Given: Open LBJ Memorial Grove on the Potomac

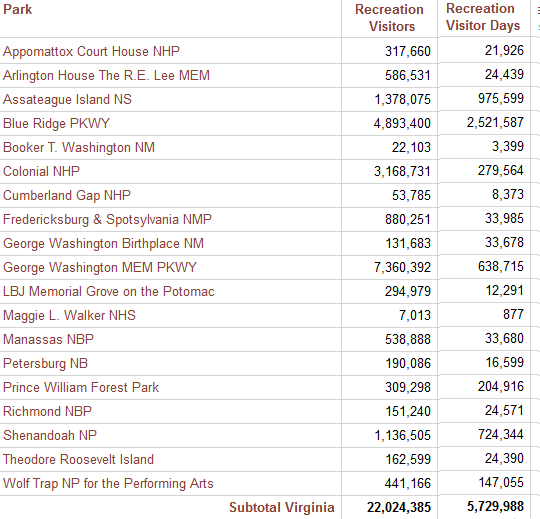Looking at the screenshot, I should pyautogui.click(x=109, y=292).
